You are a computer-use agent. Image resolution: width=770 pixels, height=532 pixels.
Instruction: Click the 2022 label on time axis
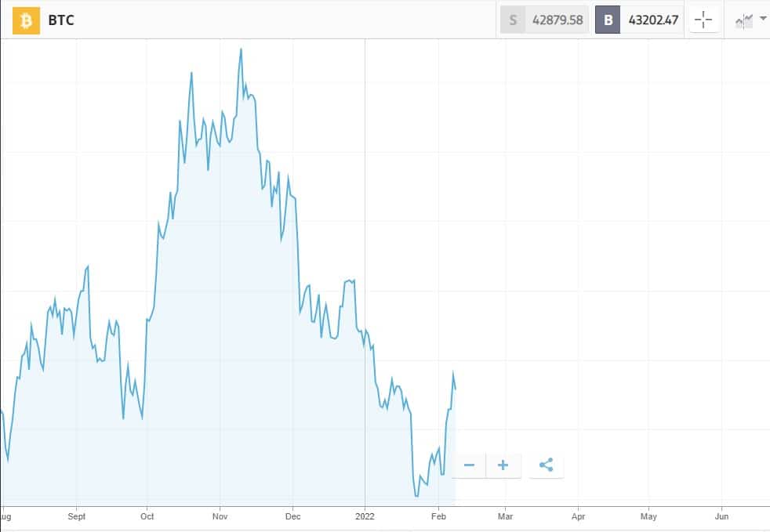(365, 516)
